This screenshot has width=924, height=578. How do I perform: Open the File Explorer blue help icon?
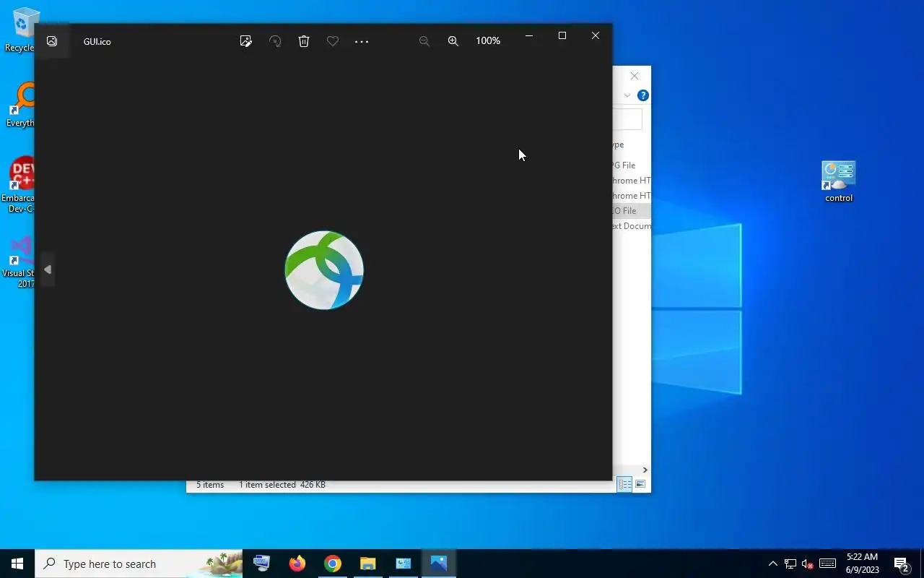(x=643, y=95)
